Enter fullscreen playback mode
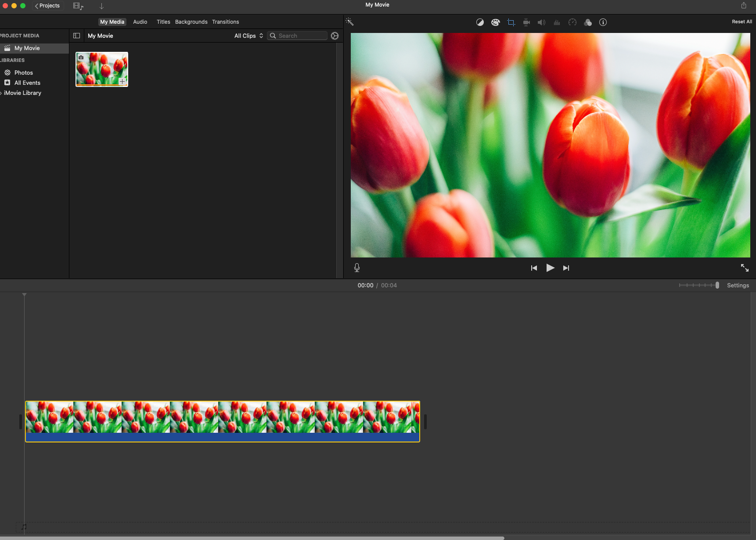This screenshot has height=540, width=756. (x=745, y=268)
